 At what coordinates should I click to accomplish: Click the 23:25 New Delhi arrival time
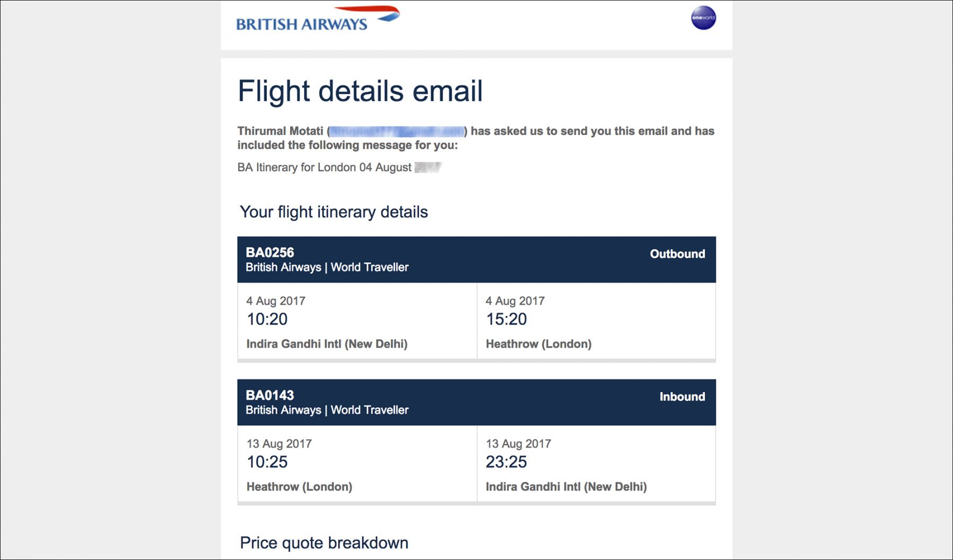point(507,462)
